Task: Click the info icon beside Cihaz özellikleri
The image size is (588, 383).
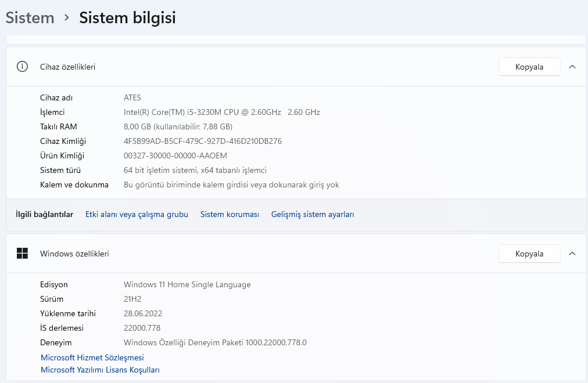Action: (x=22, y=66)
